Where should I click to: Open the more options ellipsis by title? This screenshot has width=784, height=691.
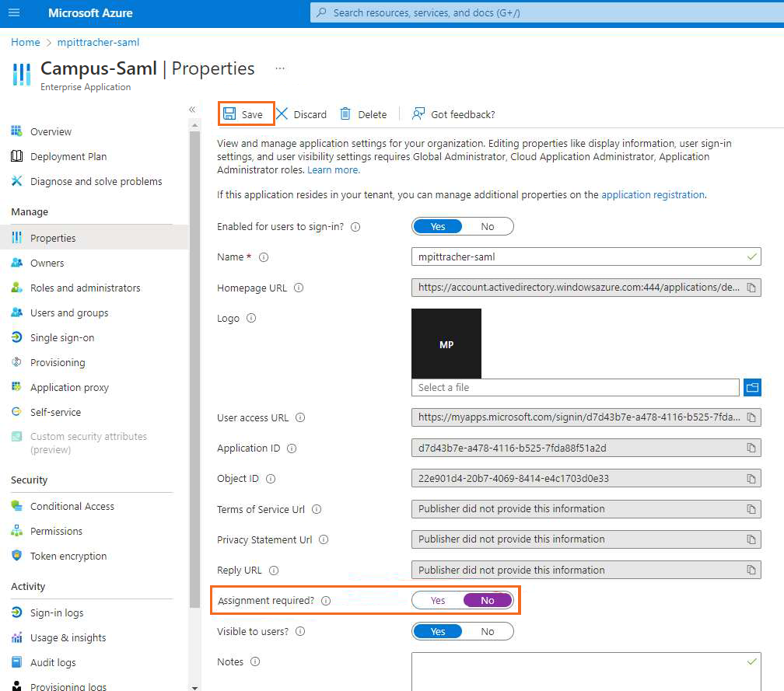point(280,68)
